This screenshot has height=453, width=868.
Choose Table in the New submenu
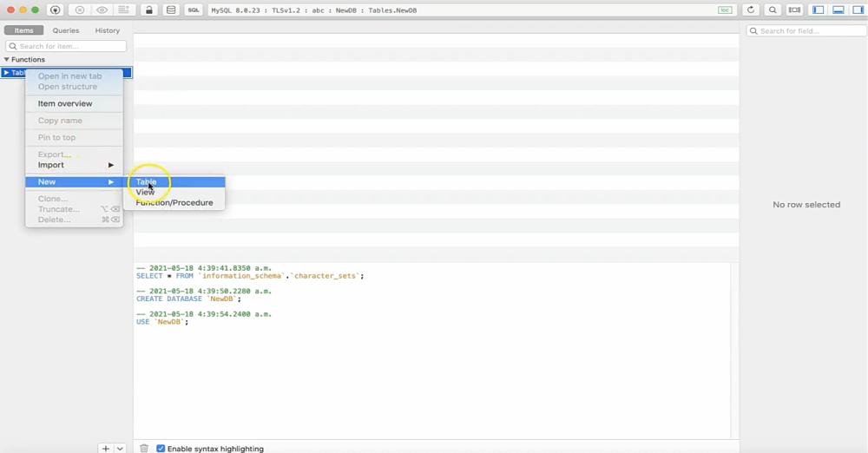tap(174, 181)
